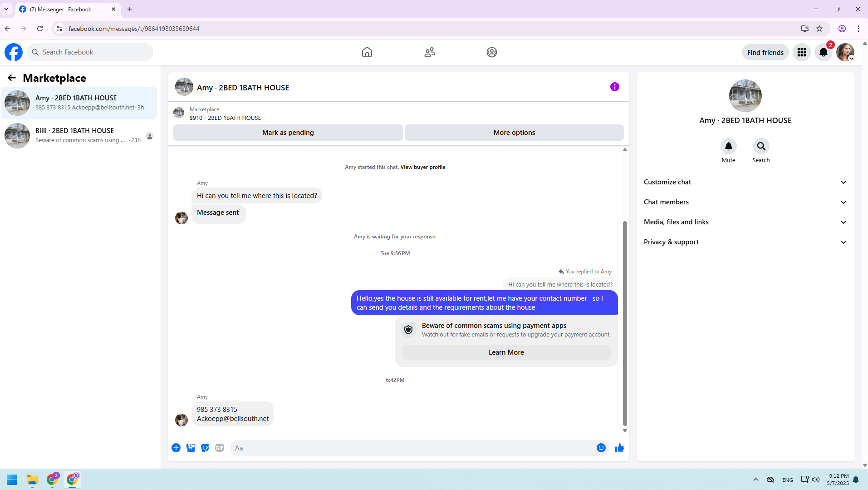Screen dimensions: 868x490
Task: View site information icon in address bar
Action: (59, 29)
